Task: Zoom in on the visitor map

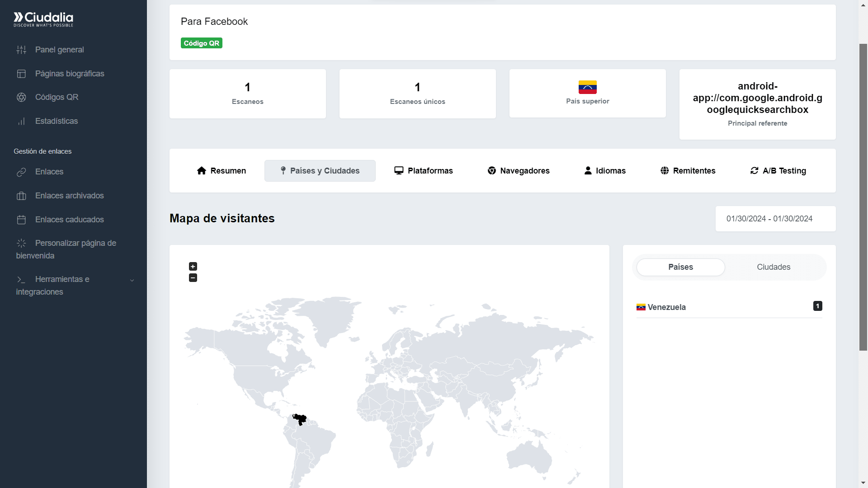Action: [193, 267]
